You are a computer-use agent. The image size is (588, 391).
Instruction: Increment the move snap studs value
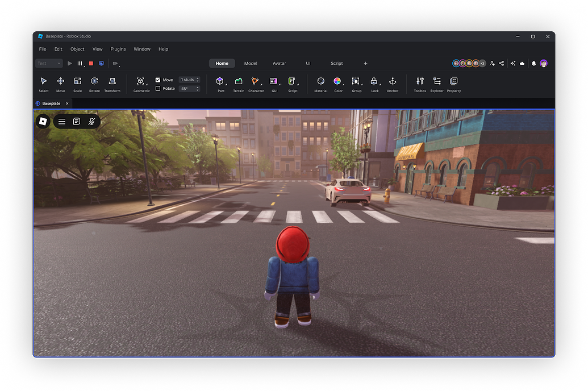[x=197, y=78]
